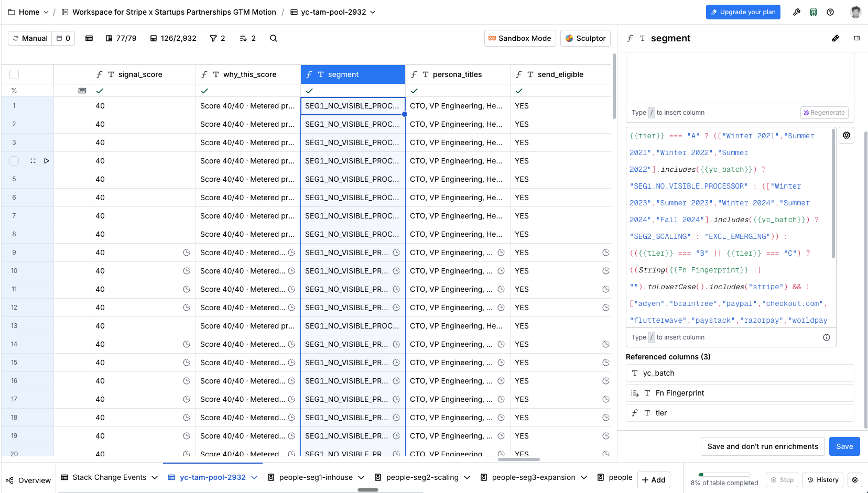Expand the Home breadcrumb dropdown
Image resolution: width=868 pixels, height=493 pixels.
pos(46,12)
